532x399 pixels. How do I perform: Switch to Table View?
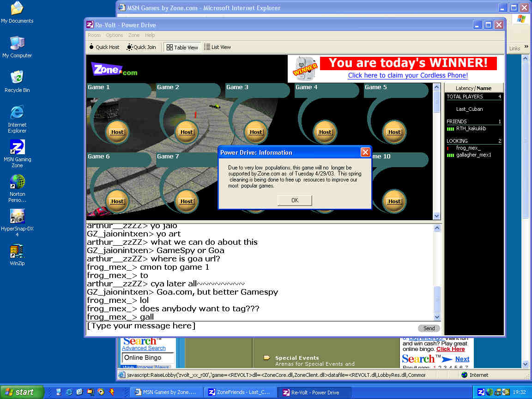pyautogui.click(x=182, y=47)
